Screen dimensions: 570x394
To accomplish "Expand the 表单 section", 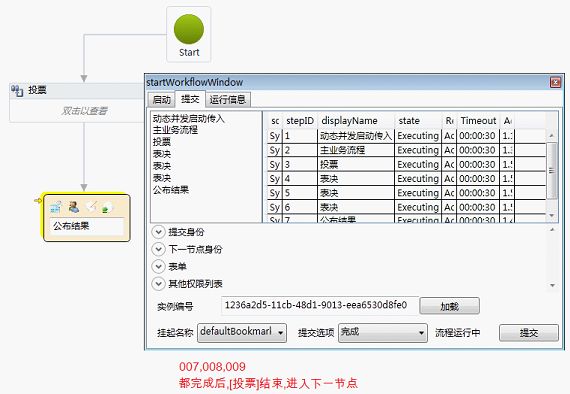I will 158,266.
